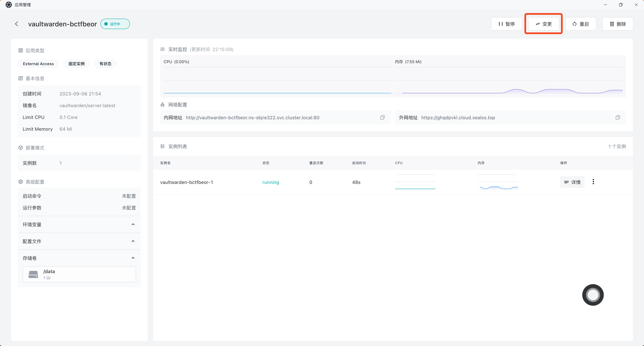Copy the external network address
Screen dimensions: 644x346
pyautogui.click(x=618, y=117)
